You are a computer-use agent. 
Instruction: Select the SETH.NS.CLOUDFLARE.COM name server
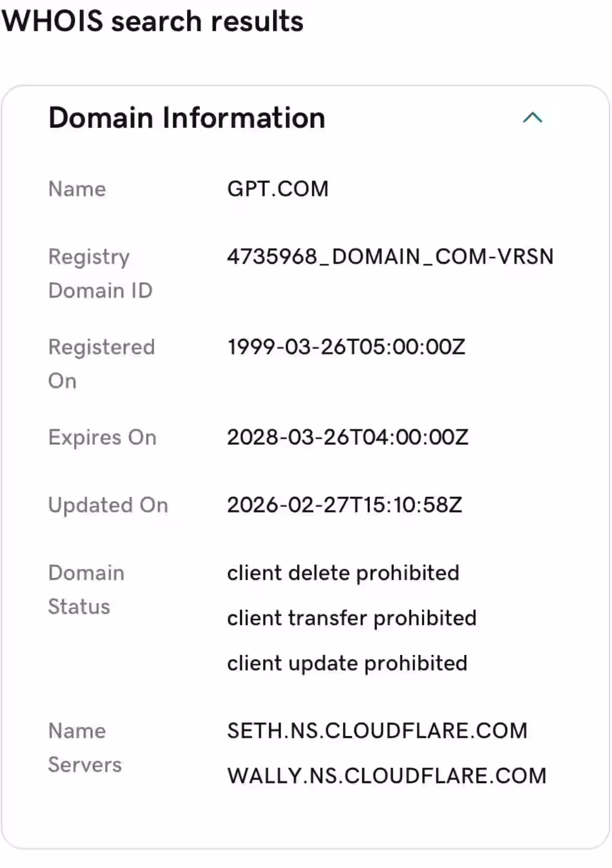tap(377, 731)
